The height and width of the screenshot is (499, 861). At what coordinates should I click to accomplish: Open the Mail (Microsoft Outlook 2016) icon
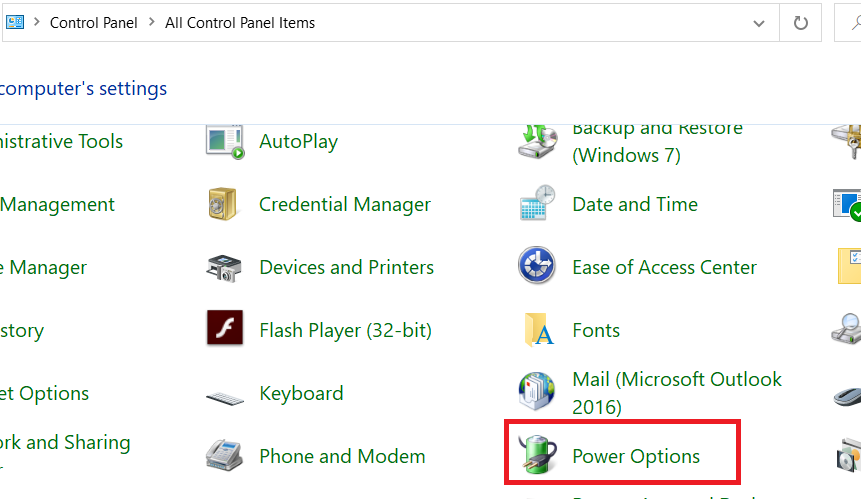[x=537, y=393]
